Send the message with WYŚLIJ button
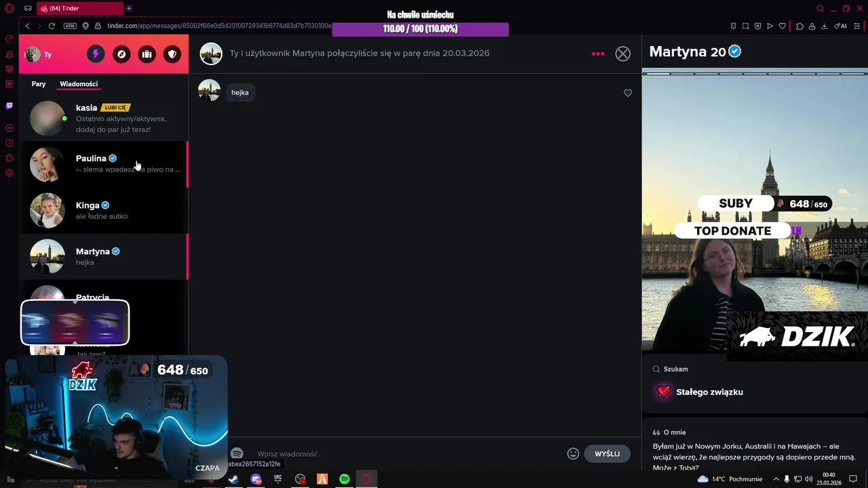The width and height of the screenshot is (868, 488). point(607,453)
